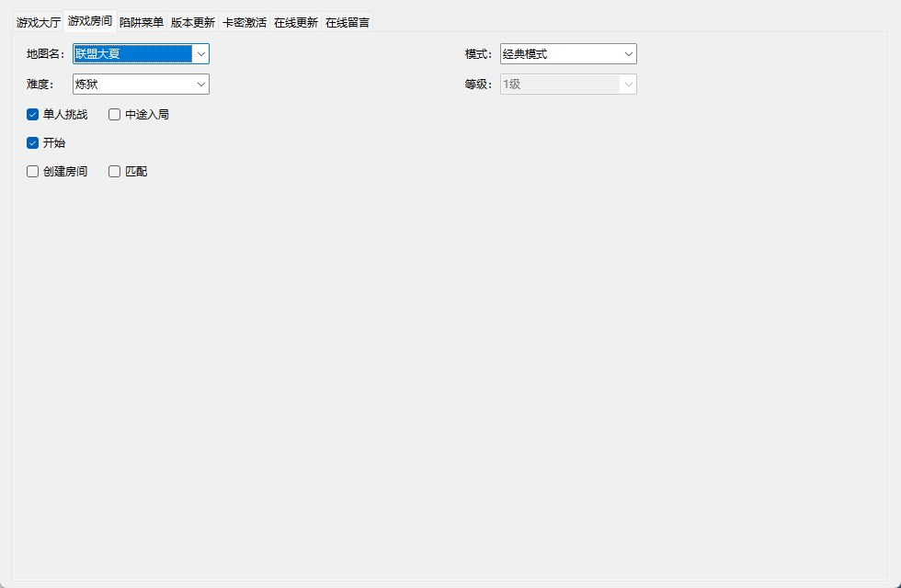This screenshot has width=901, height=588.
Task: Go to the 版本更新 tab
Action: pyautogui.click(x=193, y=22)
